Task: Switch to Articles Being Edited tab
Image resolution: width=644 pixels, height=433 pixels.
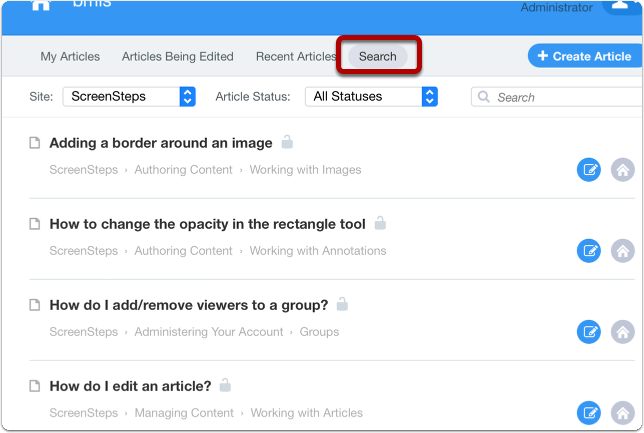Action: tap(177, 56)
